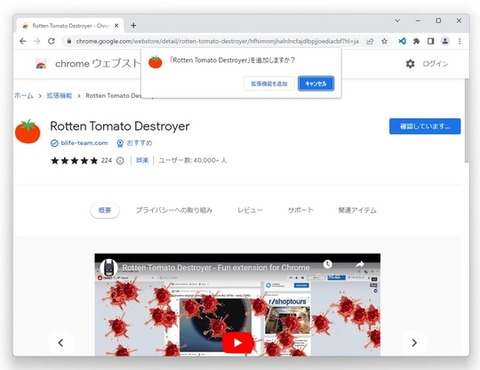480x370 pixels.
Task: Go back with the browser back arrow
Action: click(22, 41)
